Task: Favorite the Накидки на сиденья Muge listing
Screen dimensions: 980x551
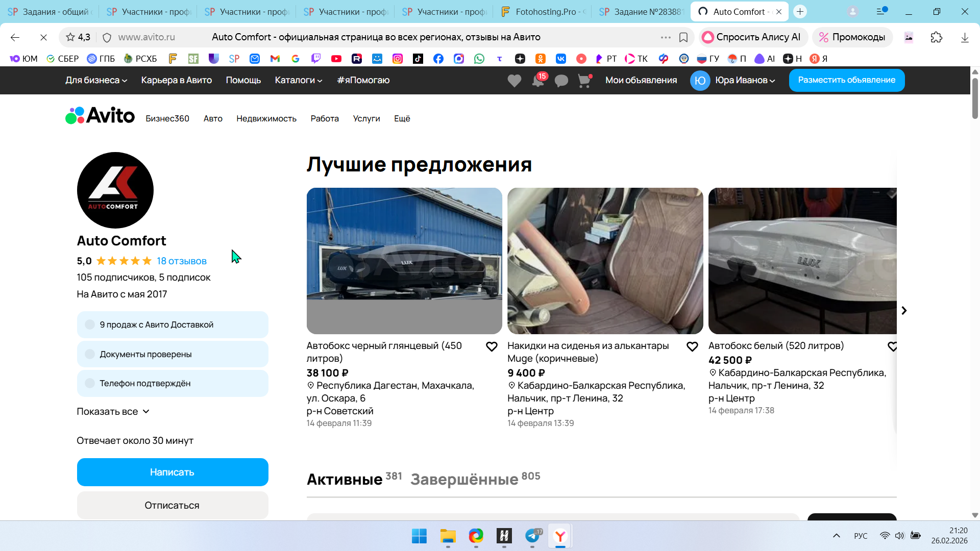Action: coord(692,347)
